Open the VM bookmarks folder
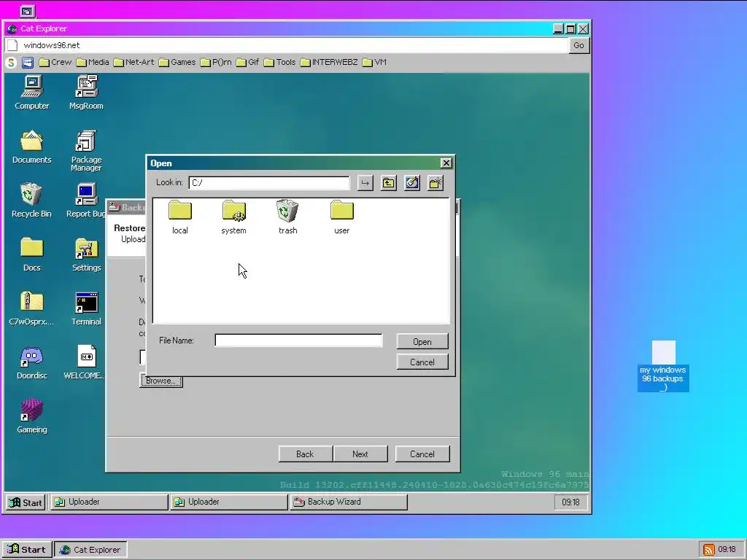This screenshot has width=747, height=560. 374,63
